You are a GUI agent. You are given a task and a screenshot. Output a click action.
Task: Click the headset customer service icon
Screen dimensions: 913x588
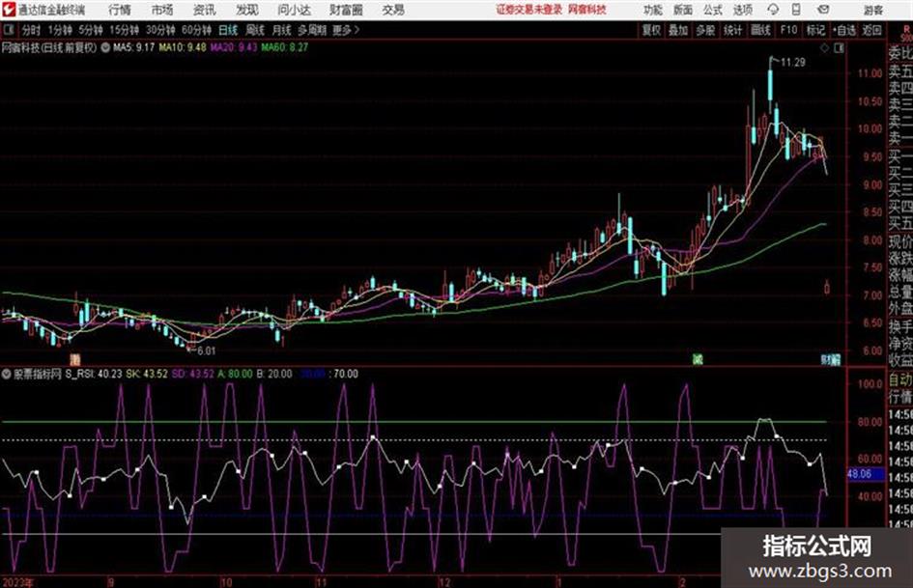[773, 10]
